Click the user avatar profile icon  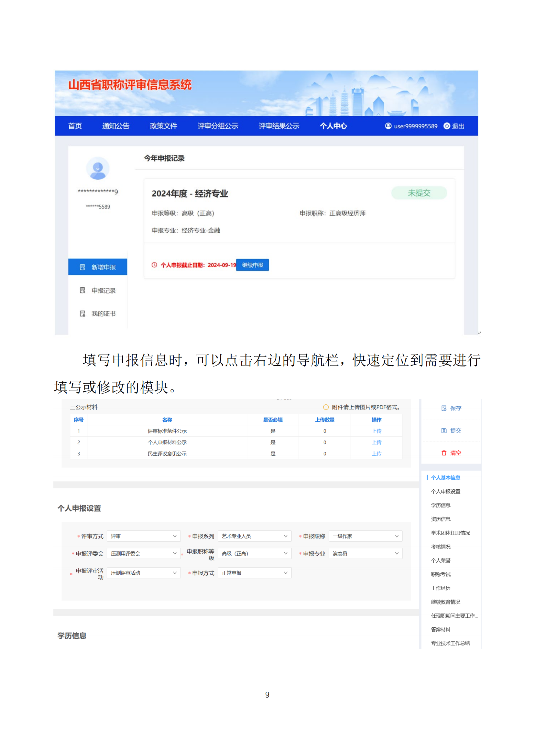[x=97, y=168]
